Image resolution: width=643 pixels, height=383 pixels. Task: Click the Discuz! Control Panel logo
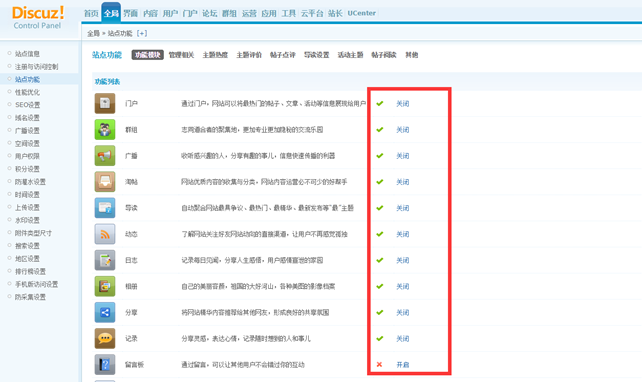(38, 18)
